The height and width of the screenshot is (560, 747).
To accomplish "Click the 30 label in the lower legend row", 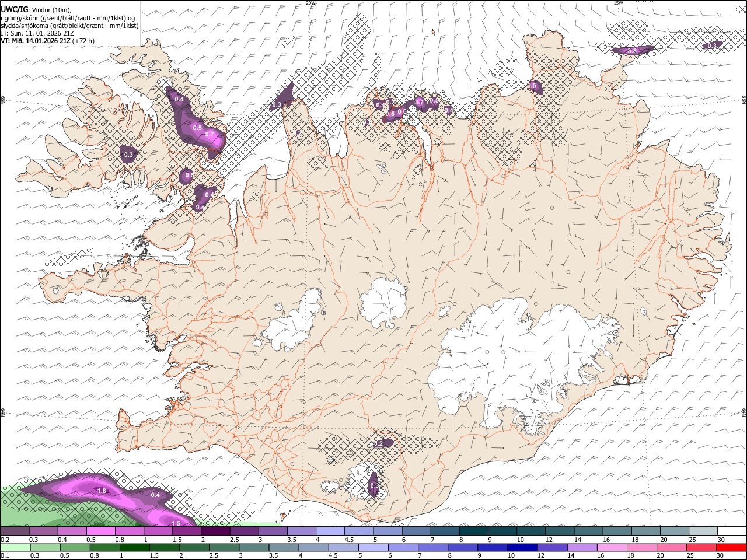I will (x=721, y=556).
